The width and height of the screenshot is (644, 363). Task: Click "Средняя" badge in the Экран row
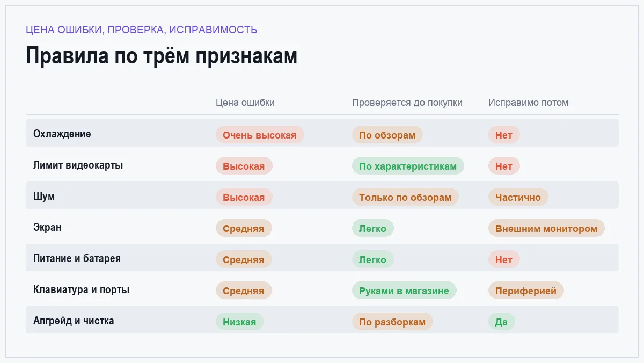pos(244,228)
